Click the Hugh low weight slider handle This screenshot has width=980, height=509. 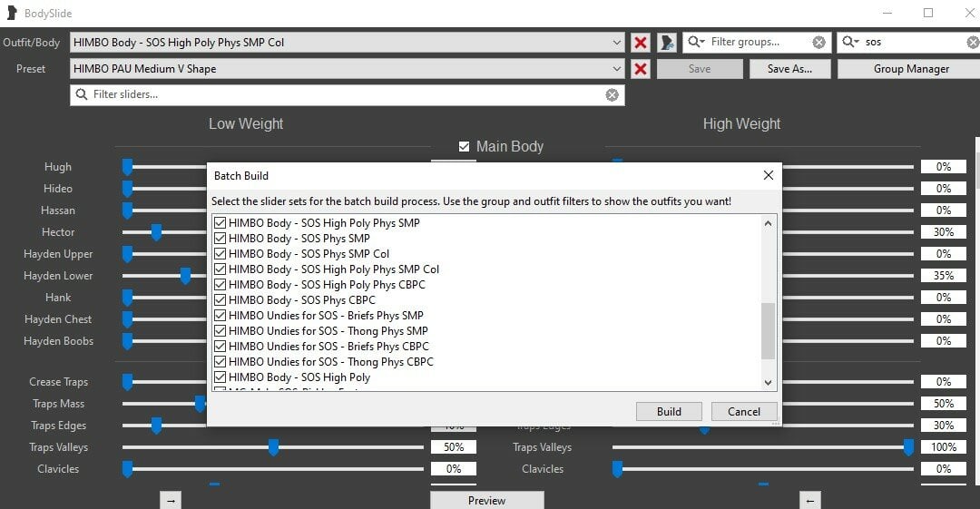(128, 167)
